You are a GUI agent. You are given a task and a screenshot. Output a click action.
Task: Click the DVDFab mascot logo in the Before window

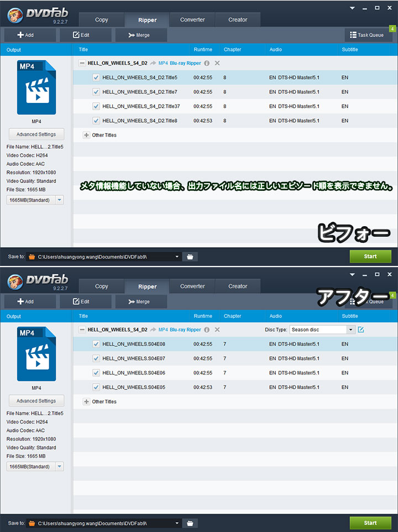pos(15,15)
